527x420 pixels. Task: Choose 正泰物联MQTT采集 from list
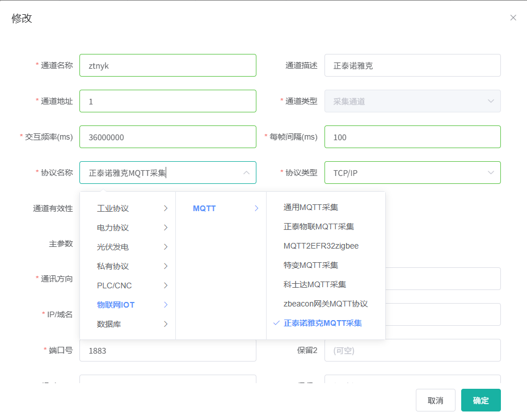pyautogui.click(x=319, y=226)
